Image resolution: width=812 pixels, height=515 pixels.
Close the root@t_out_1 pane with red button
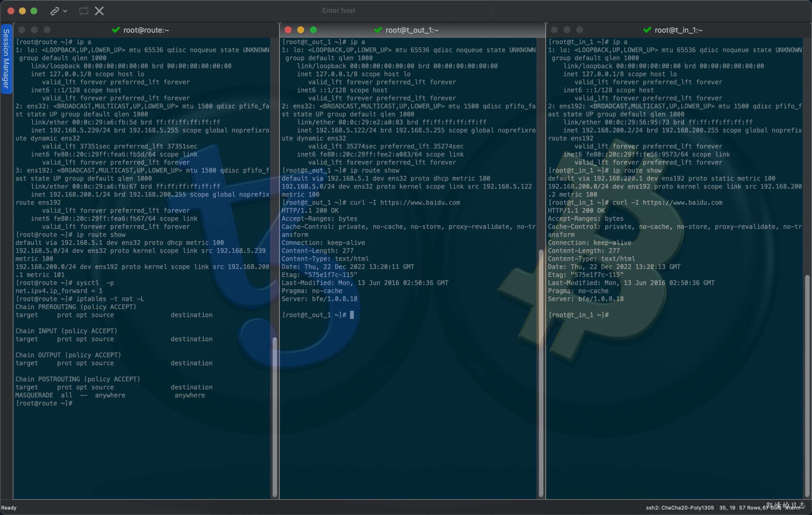288,30
